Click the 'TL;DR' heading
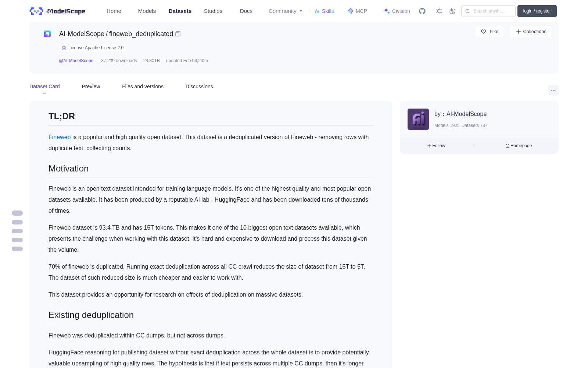The width and height of the screenshot is (588, 368). point(62,116)
